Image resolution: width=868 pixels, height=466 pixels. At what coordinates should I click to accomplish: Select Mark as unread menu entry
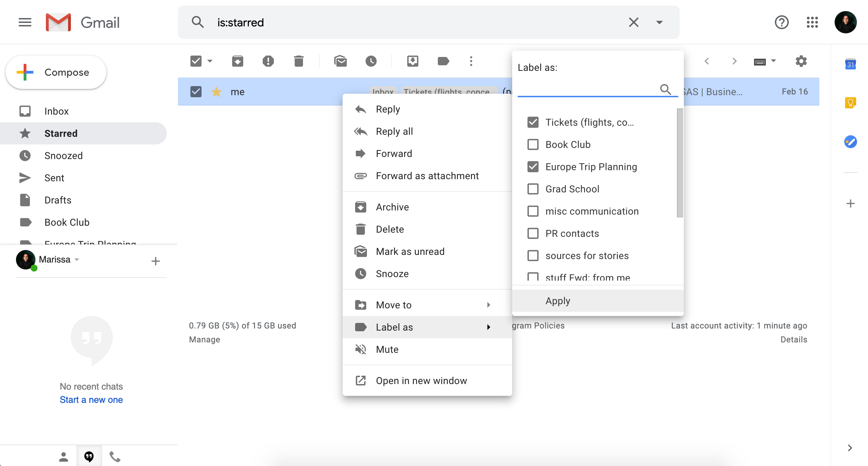(410, 251)
